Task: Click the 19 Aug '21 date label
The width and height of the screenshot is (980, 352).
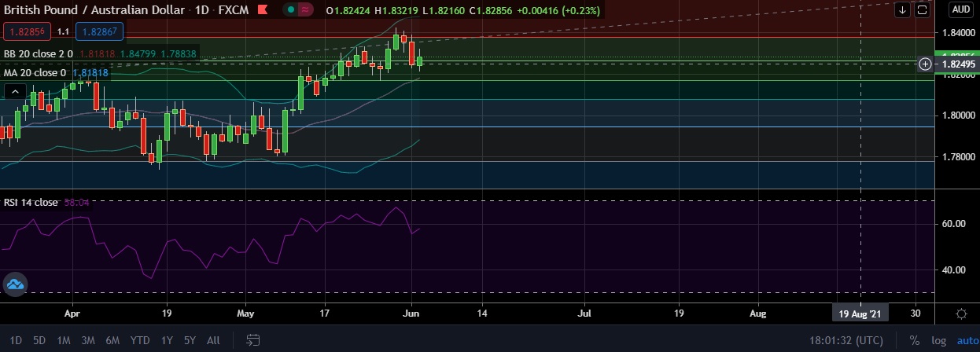Action: 860,313
